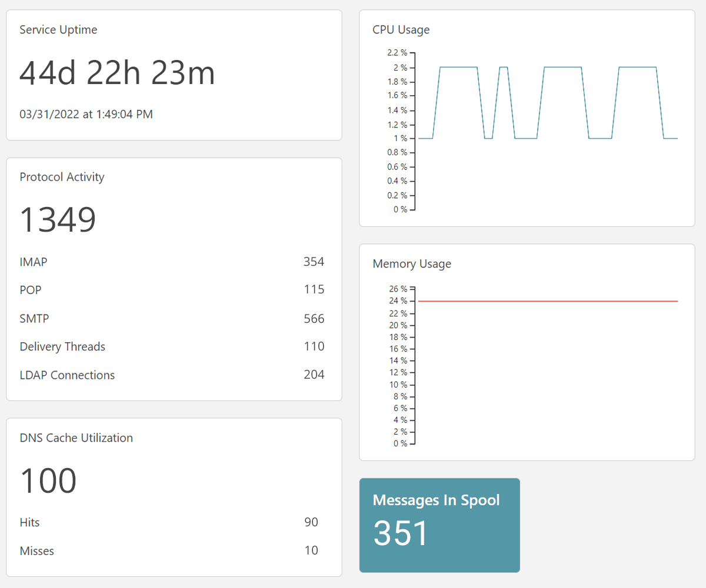
Task: Click the Delivery Threads label
Action: coord(62,347)
